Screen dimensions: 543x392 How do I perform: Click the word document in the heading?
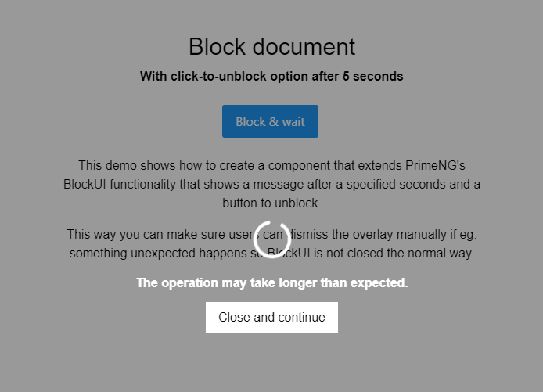tap(304, 47)
